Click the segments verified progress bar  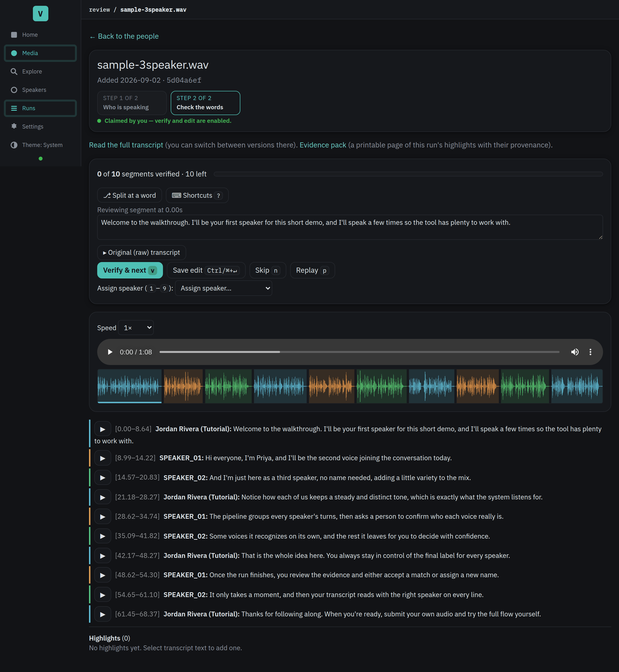(x=408, y=174)
